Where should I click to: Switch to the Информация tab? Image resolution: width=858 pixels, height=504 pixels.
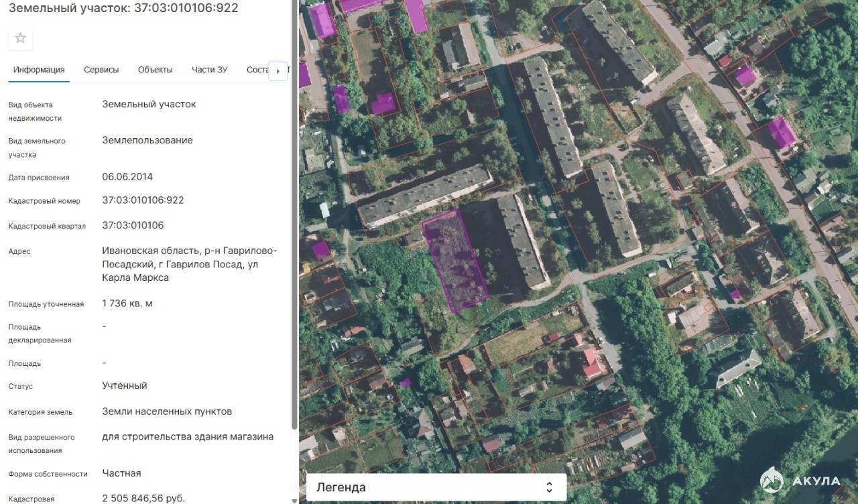[39, 70]
